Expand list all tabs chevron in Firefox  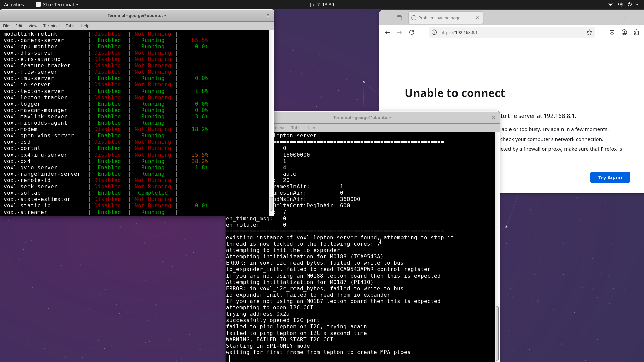coord(625,18)
